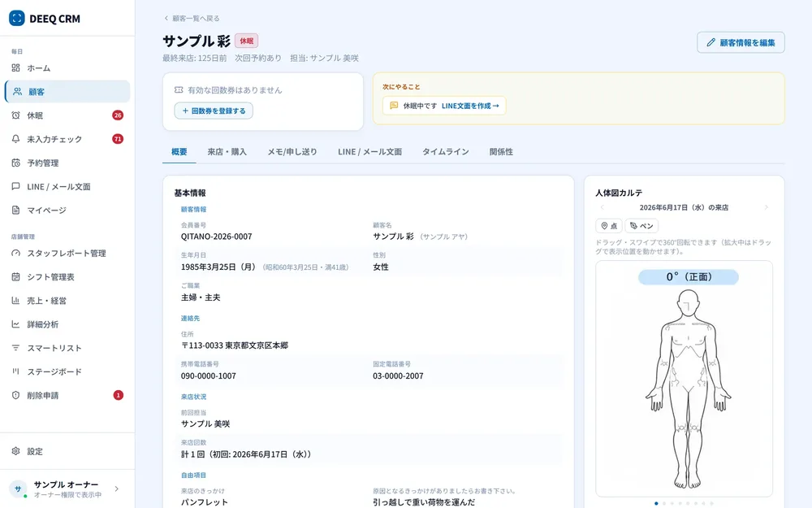Open マイページ in the sidebar
The width and height of the screenshot is (812, 508).
tap(67, 210)
